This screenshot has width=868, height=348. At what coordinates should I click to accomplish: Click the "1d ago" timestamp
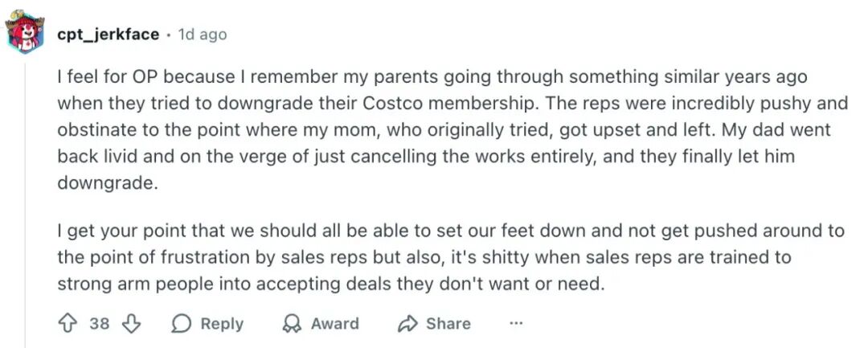[202, 35]
